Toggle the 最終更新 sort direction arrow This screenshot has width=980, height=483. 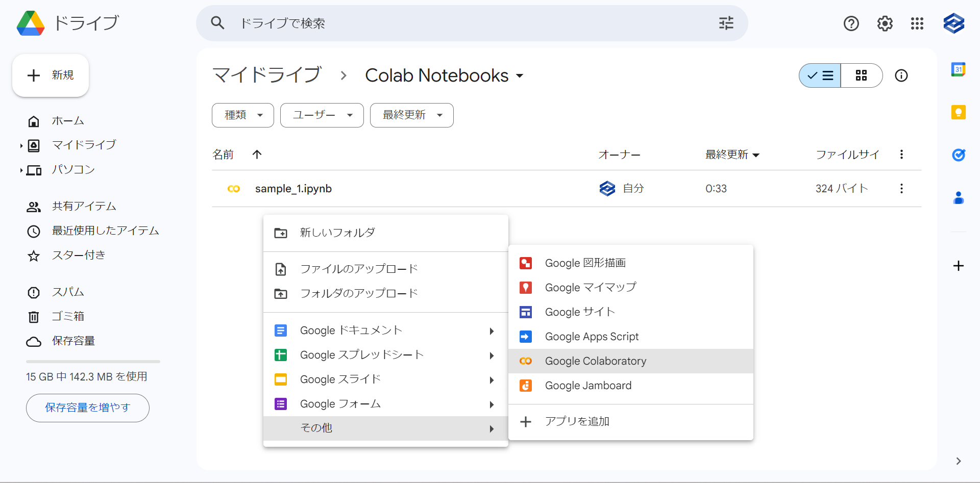[757, 155]
